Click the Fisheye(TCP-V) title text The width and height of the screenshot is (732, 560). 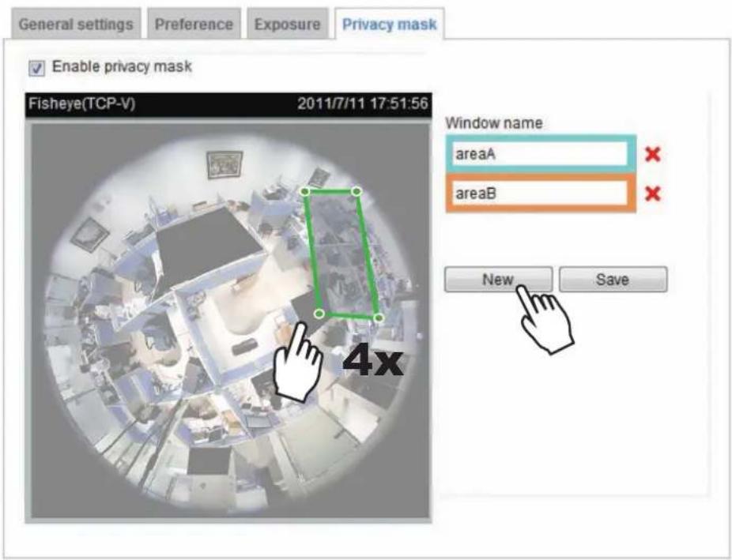(x=81, y=103)
